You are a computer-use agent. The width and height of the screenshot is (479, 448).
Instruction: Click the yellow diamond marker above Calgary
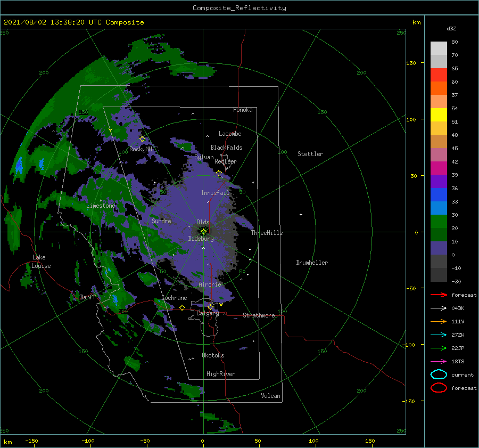210,307
